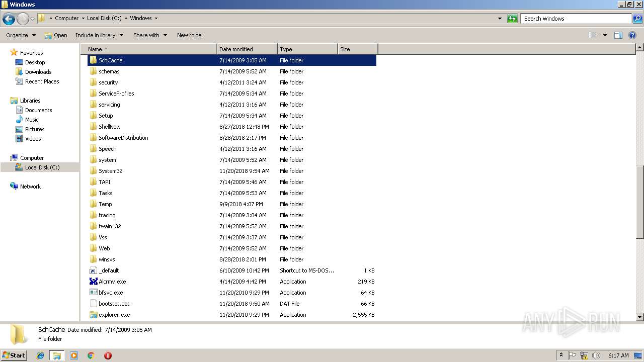
Task: Open Windows Media Player from taskbar
Action: tap(74, 355)
